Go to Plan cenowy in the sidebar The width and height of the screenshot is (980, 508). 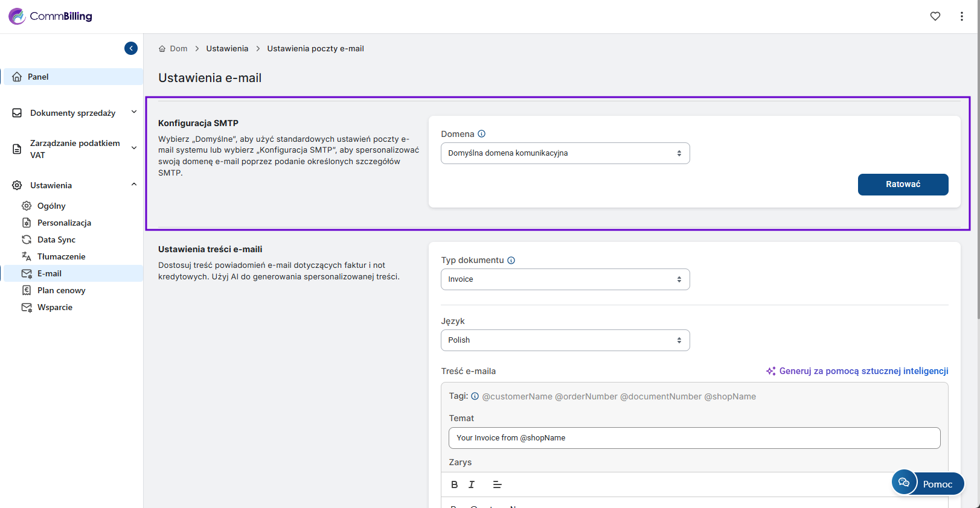(x=61, y=290)
